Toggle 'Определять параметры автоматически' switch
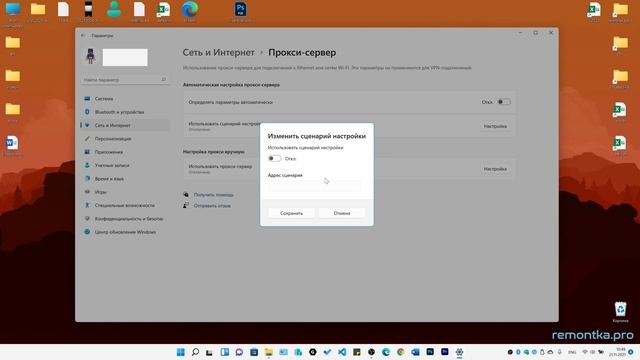The width and height of the screenshot is (640, 360). click(504, 102)
